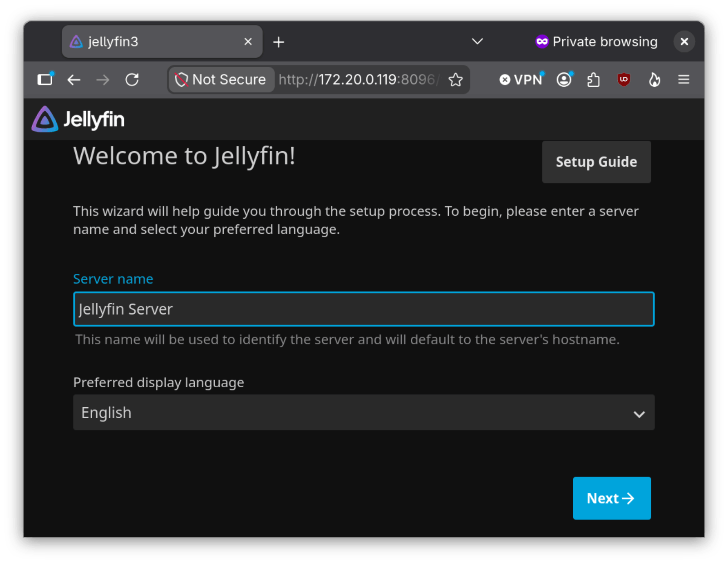Click the Welcome to Jellyfin! heading

[x=184, y=156]
